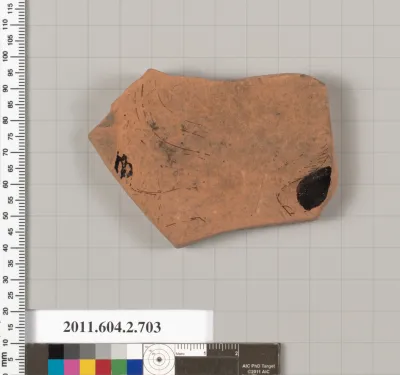Click the blue patch on the color target
Screen dimensions: 400x375
click(x=135, y=367)
